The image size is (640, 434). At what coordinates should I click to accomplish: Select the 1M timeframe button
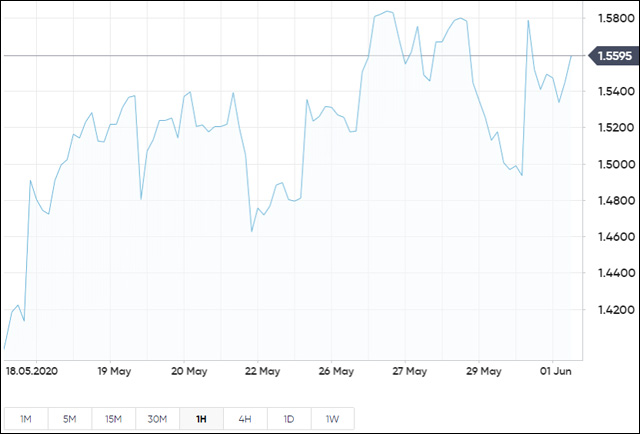pos(25,418)
